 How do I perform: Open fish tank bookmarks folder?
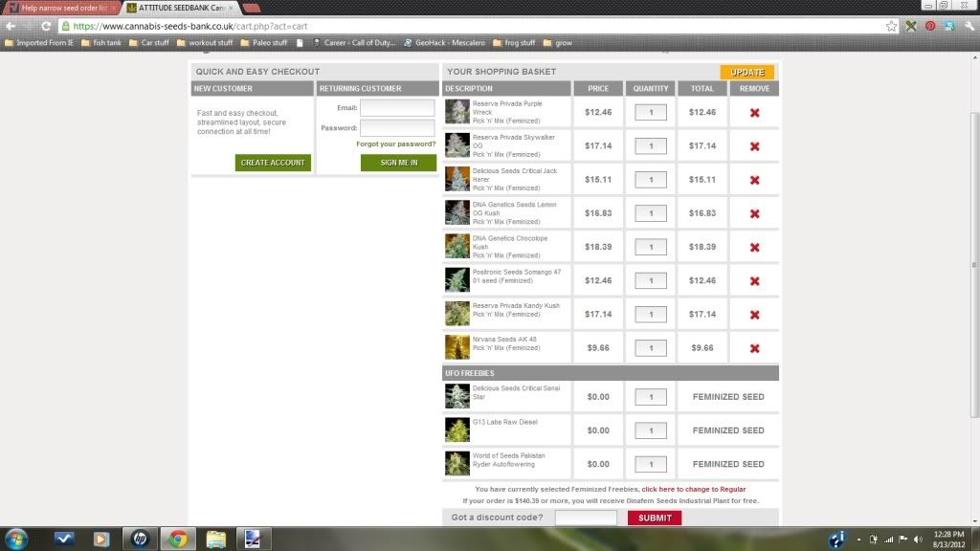[101, 43]
